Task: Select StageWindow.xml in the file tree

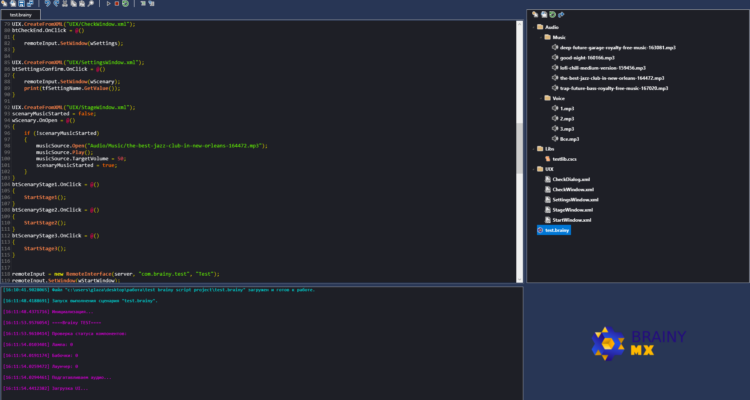Action: click(x=573, y=210)
